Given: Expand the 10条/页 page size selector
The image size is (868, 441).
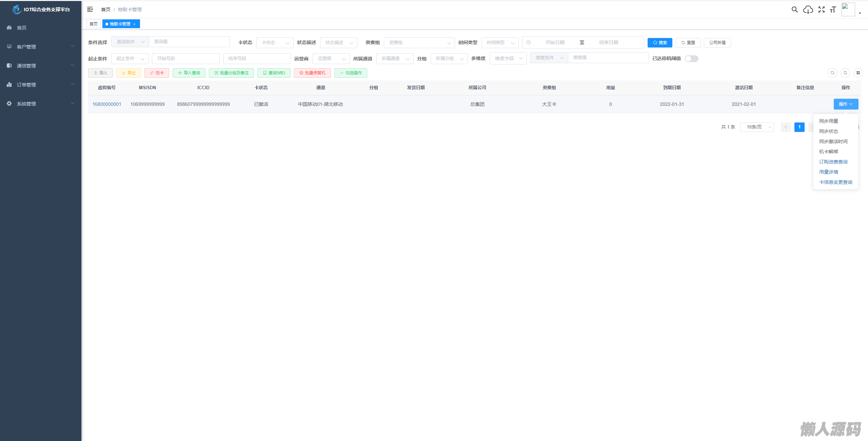Looking at the screenshot, I should pos(757,127).
